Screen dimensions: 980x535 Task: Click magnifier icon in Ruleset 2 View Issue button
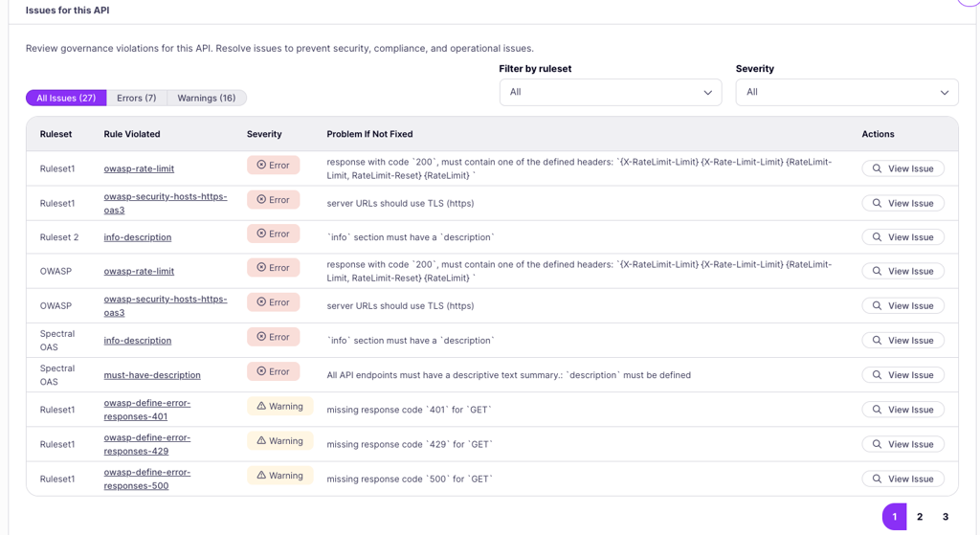tap(877, 237)
